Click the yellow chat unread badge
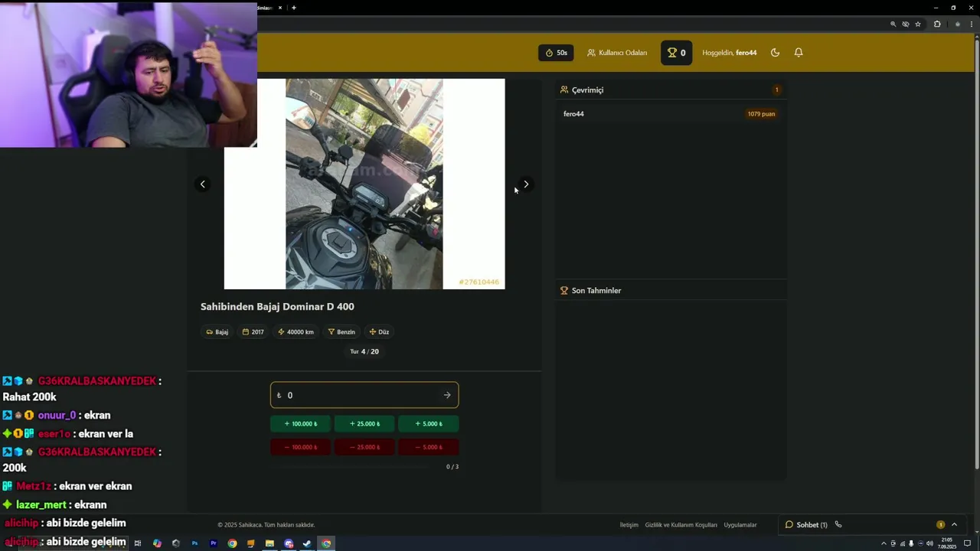Image resolution: width=980 pixels, height=551 pixels. 940,525
